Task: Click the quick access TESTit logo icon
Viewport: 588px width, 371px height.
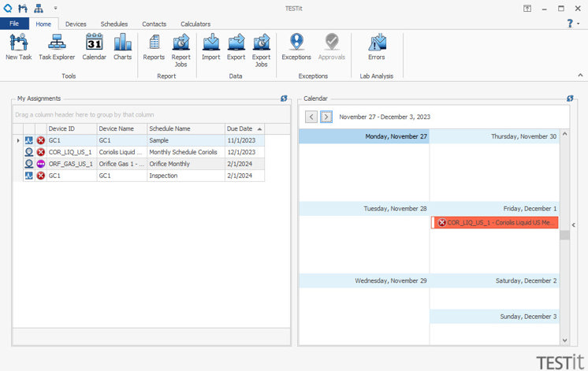Action: [x=8, y=8]
